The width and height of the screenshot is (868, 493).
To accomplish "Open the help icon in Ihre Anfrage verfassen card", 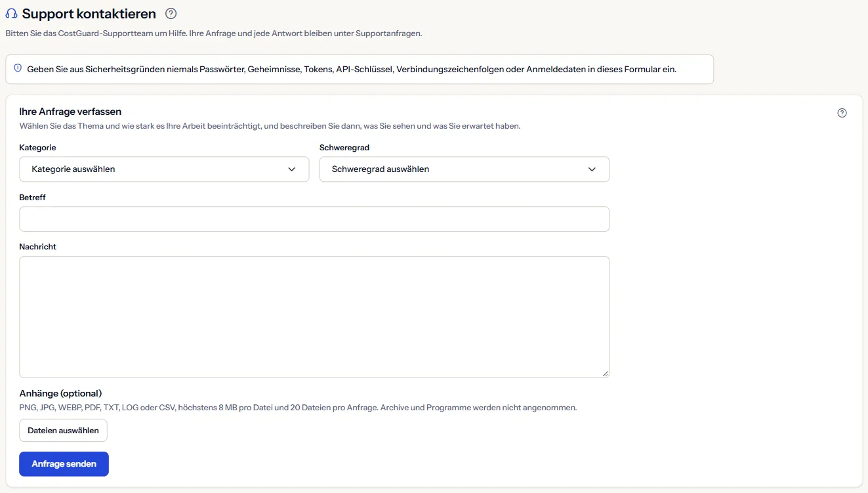I will point(842,113).
